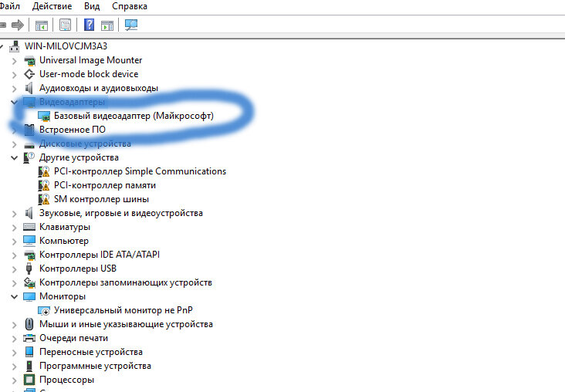Select PCI-контроллер Simple Communications
This screenshot has height=392, width=565.
pos(140,171)
